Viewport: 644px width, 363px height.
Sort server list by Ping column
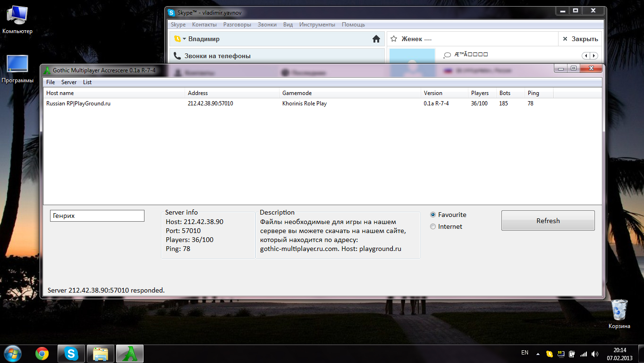point(539,93)
